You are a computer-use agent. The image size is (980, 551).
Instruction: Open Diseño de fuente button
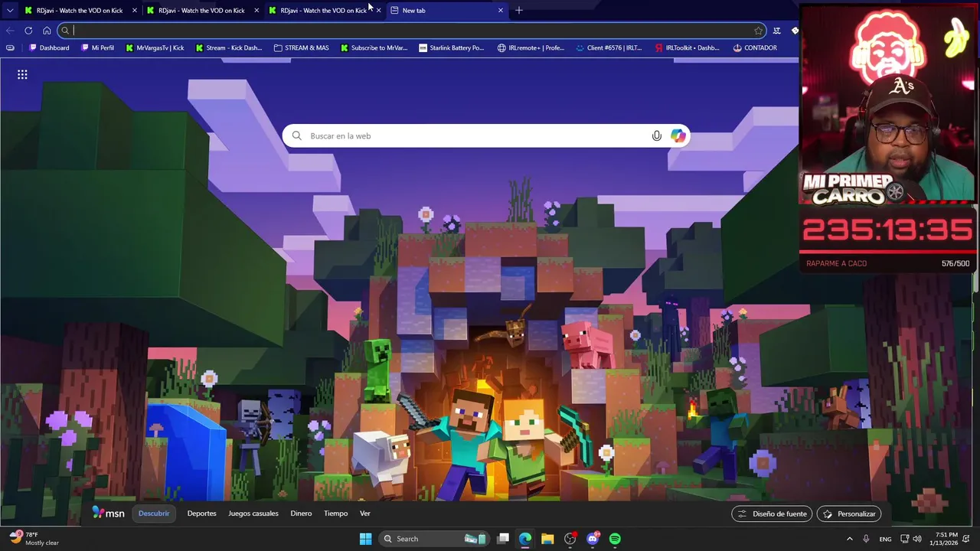pyautogui.click(x=772, y=514)
